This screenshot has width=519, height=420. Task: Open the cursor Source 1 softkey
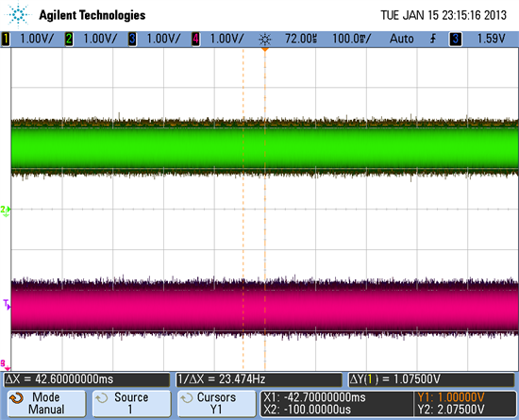(131, 403)
